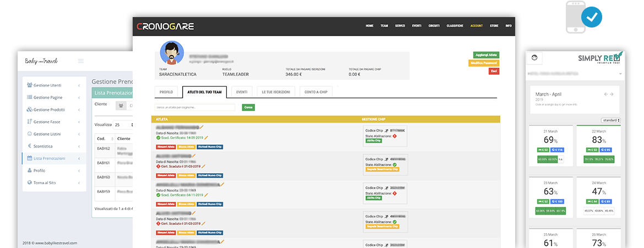Open TEAM in Cronogare navigation
Image resolution: width=644 pixels, height=248 pixels.
pos(384,26)
